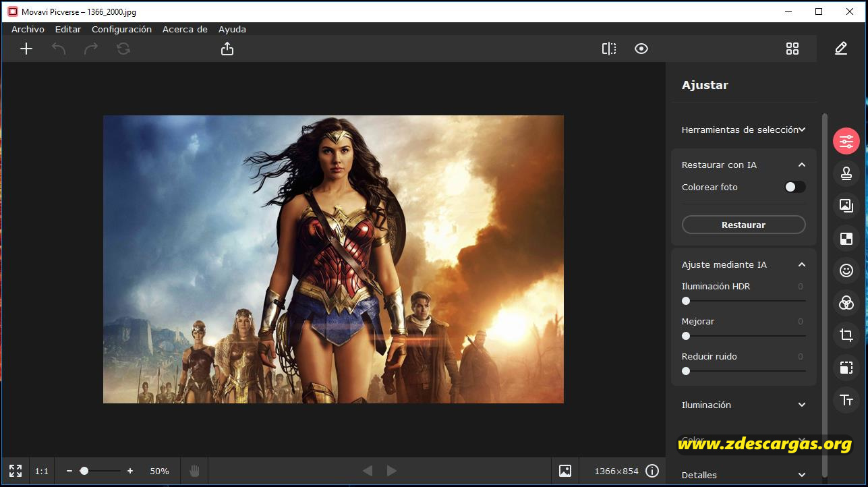Click the 1:1 actual size button
Viewport: 868px width, 487px height.
[42, 471]
